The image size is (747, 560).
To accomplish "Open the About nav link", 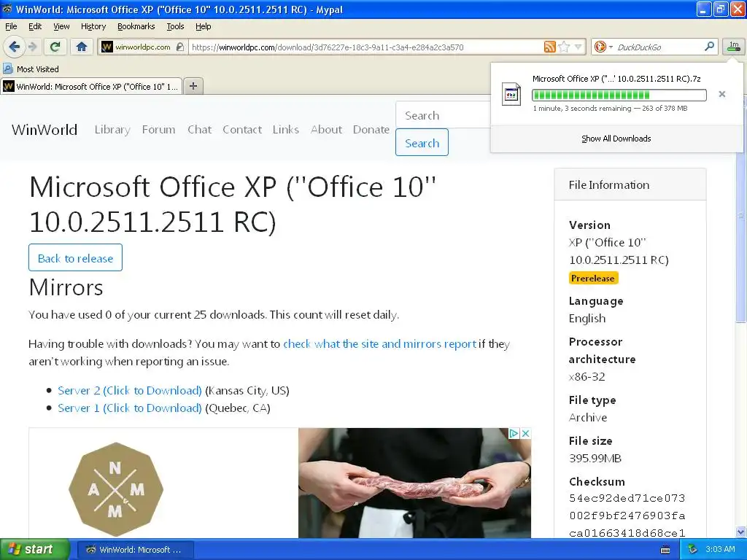I will click(x=326, y=130).
